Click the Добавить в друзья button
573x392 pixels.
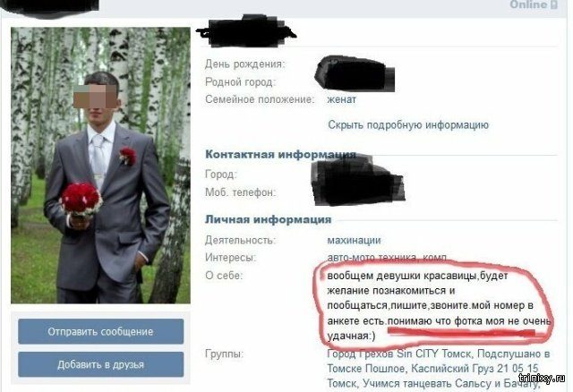coord(101,364)
